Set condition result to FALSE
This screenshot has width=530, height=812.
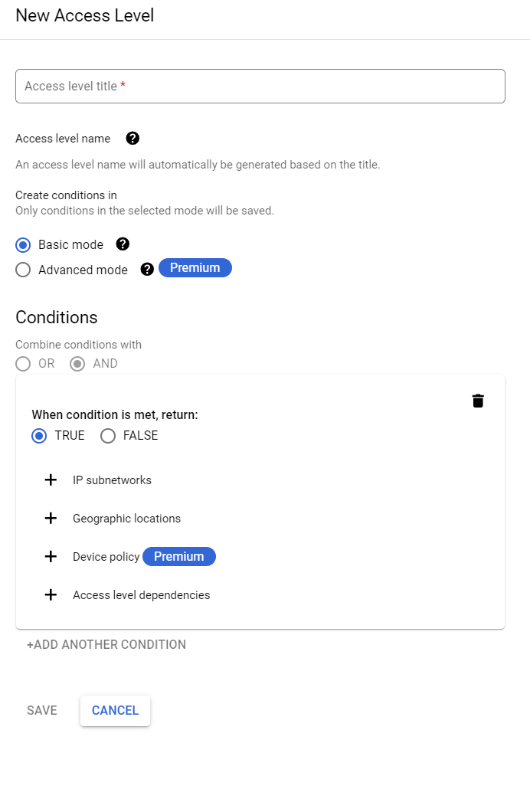[108, 435]
